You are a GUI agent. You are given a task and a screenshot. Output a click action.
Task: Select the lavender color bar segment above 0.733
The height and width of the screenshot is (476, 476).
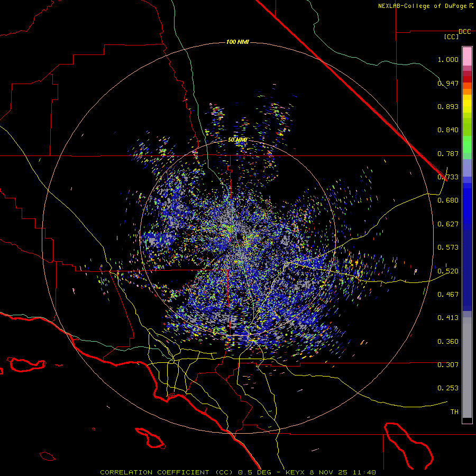coord(467,168)
